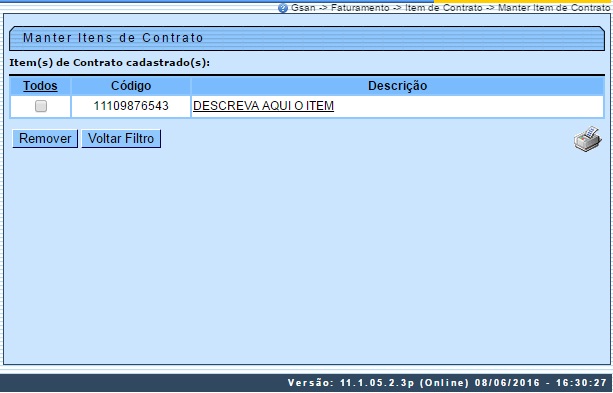Screen dimensions: 613x393
Task: Click the Item(s) de Contrato cadastrado(s) label
Action: click(x=109, y=63)
